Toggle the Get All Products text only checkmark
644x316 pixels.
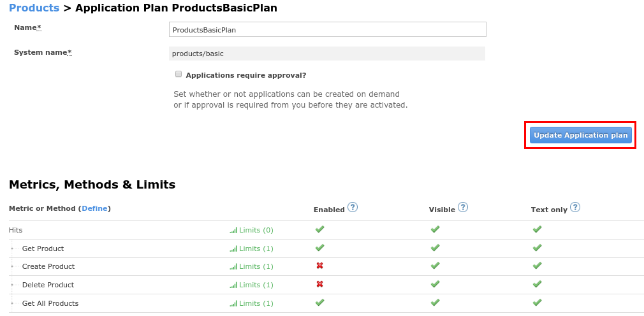[537, 303]
